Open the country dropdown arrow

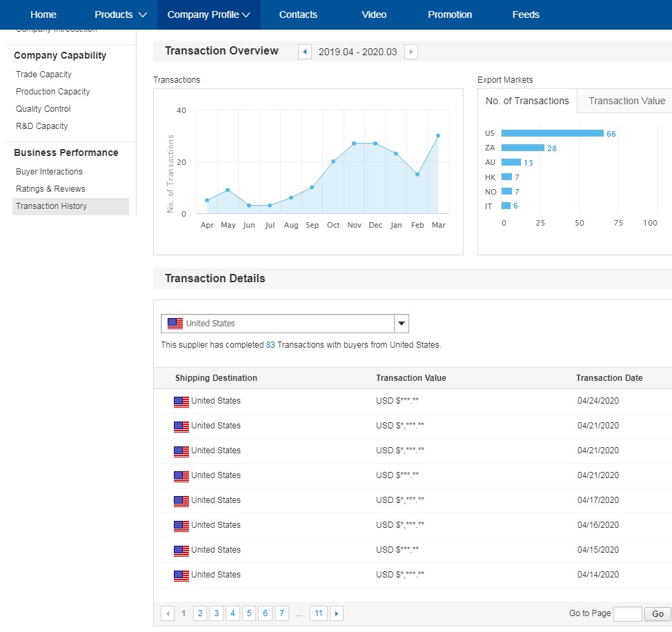tap(402, 324)
